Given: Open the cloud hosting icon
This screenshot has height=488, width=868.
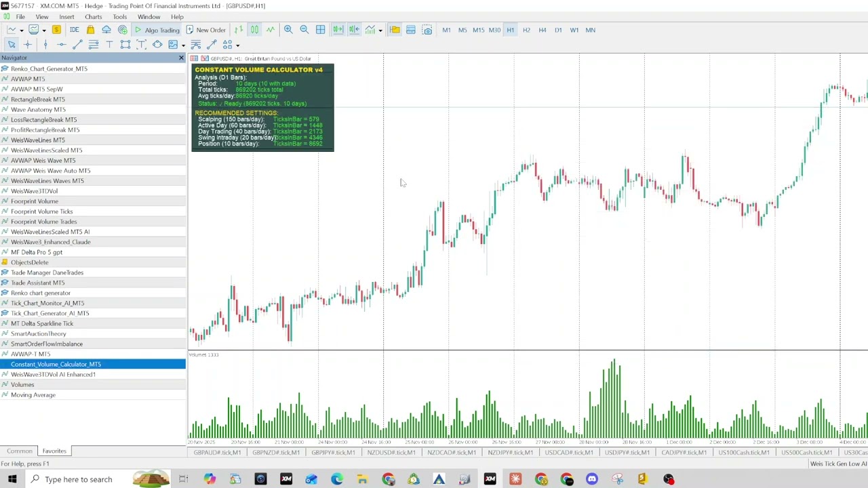Looking at the screenshot, I should click(106, 30).
